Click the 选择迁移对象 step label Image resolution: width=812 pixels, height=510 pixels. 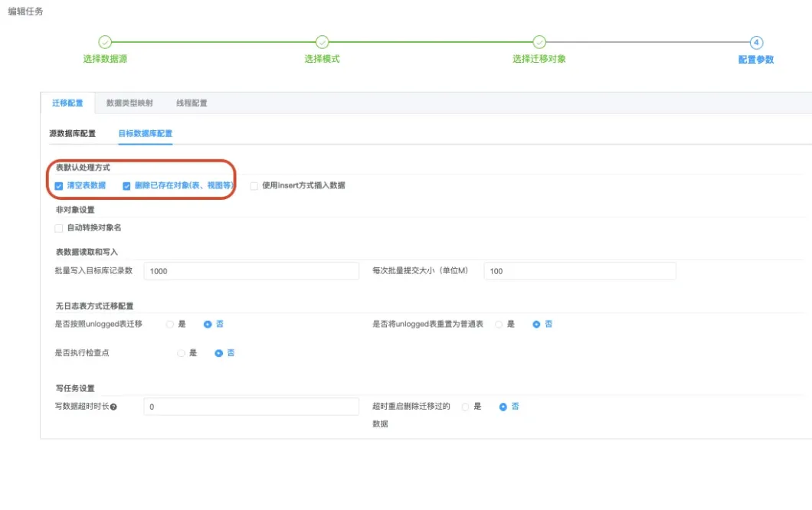pyautogui.click(x=539, y=59)
